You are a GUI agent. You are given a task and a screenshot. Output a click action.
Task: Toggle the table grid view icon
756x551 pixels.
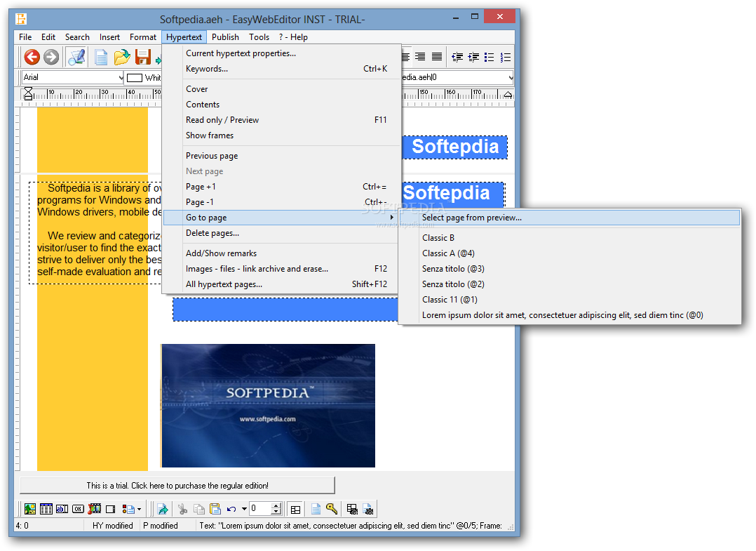click(x=295, y=509)
